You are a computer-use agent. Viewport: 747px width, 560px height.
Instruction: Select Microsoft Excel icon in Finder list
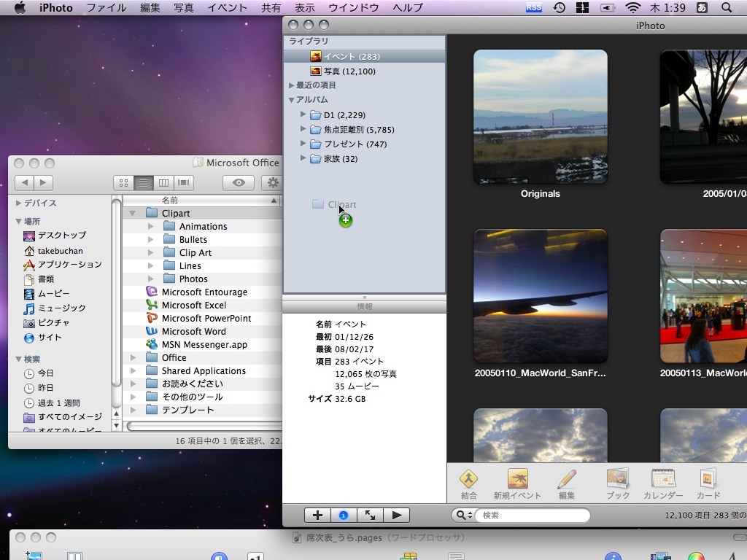[x=152, y=305]
